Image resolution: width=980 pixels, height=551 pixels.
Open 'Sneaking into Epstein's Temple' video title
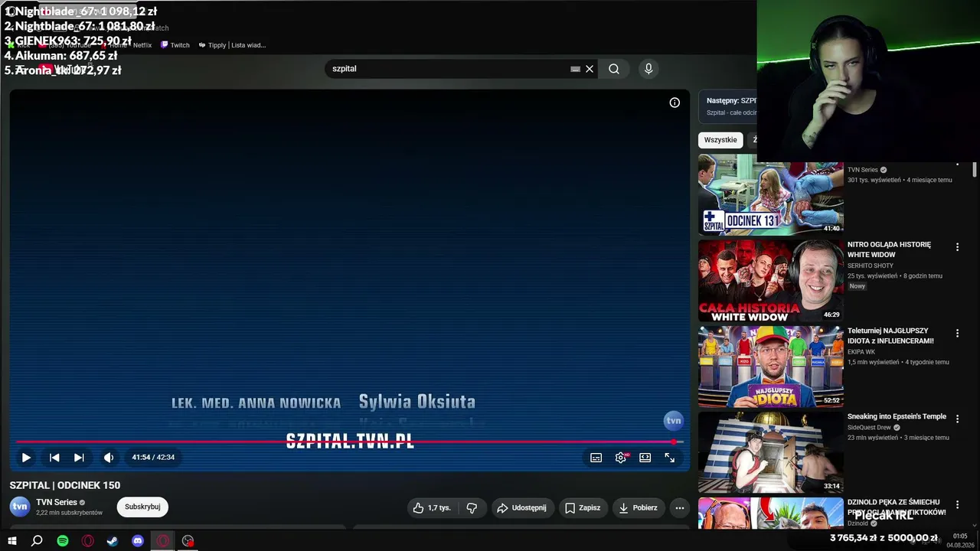coord(897,416)
